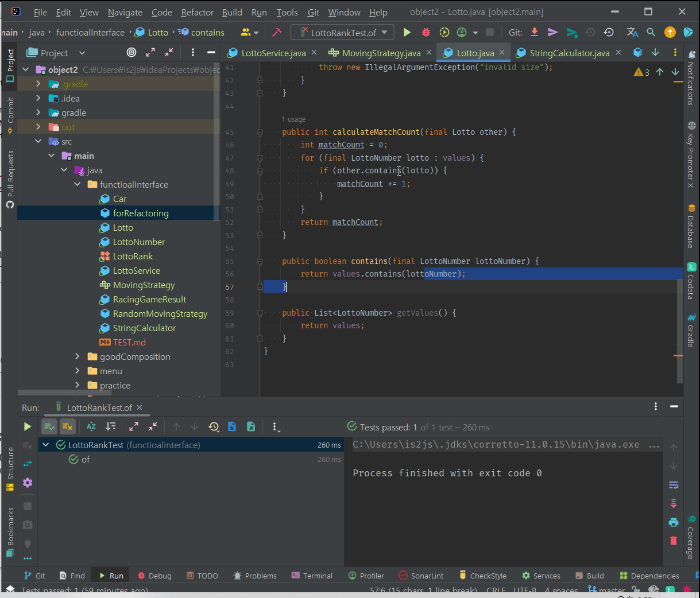This screenshot has width=700, height=598.
Task: Toggle show ignored tests filter
Action: (68, 426)
